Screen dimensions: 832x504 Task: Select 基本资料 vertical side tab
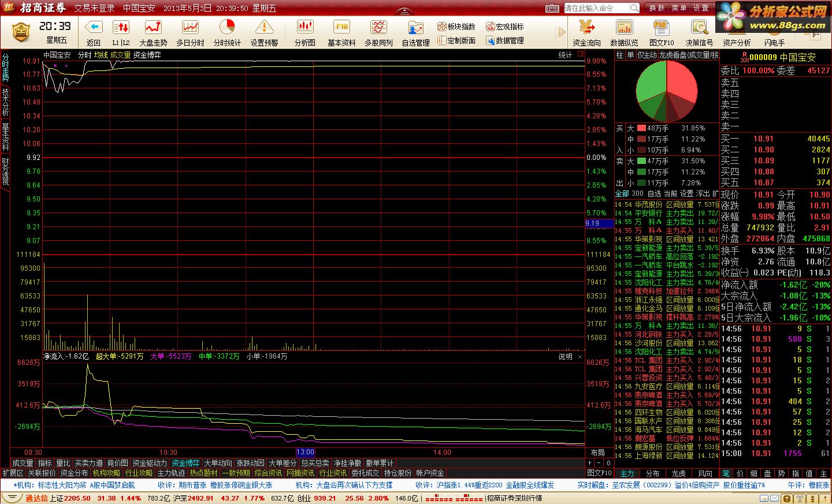5,137
